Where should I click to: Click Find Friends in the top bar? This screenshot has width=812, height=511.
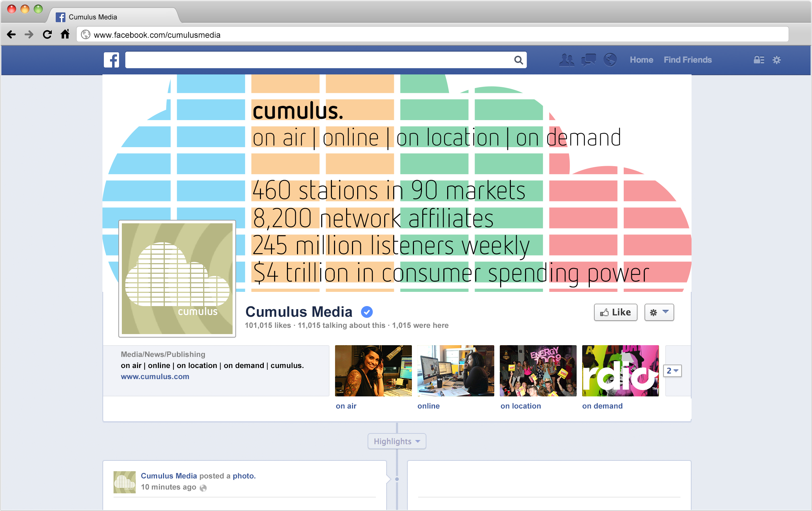[688, 60]
